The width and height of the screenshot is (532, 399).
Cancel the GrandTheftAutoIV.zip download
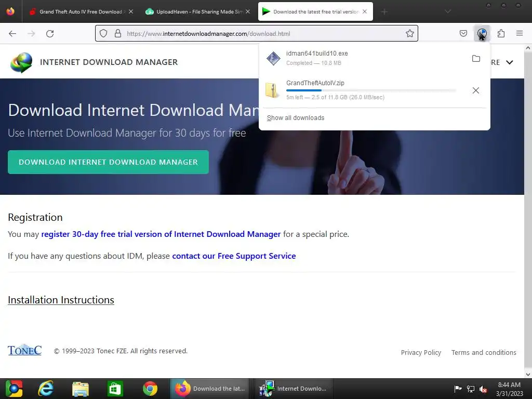pyautogui.click(x=476, y=90)
